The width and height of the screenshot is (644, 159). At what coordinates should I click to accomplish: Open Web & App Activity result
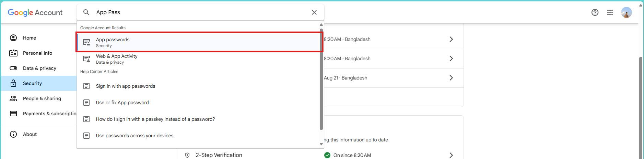click(198, 59)
